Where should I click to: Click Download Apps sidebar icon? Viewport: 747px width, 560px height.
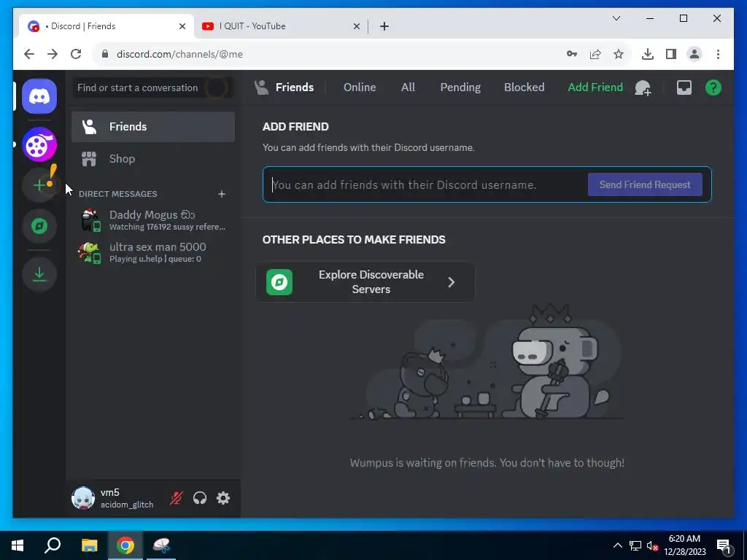(39, 274)
